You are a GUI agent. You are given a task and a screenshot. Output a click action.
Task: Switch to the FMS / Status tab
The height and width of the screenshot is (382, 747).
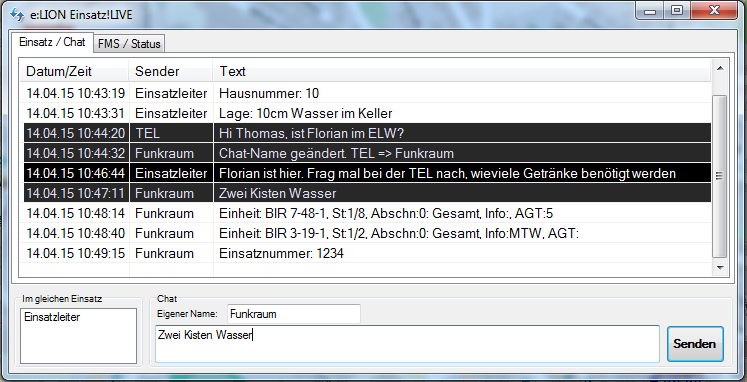[129, 43]
